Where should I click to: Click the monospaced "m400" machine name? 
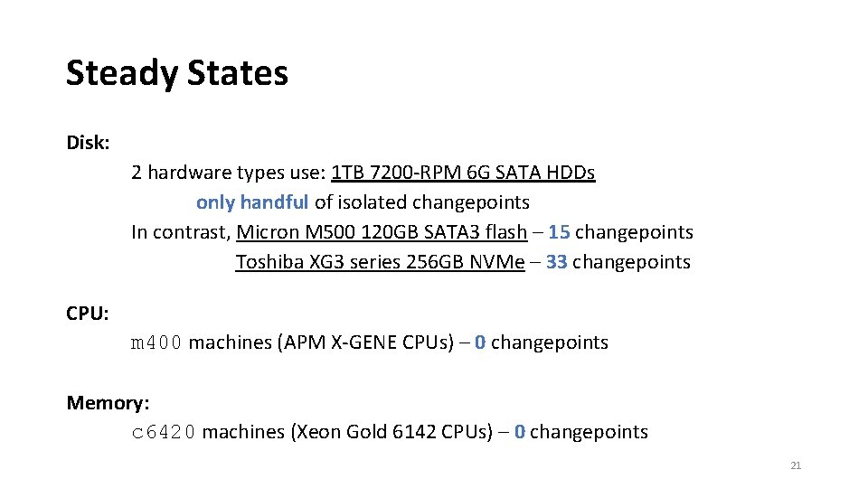point(157,343)
